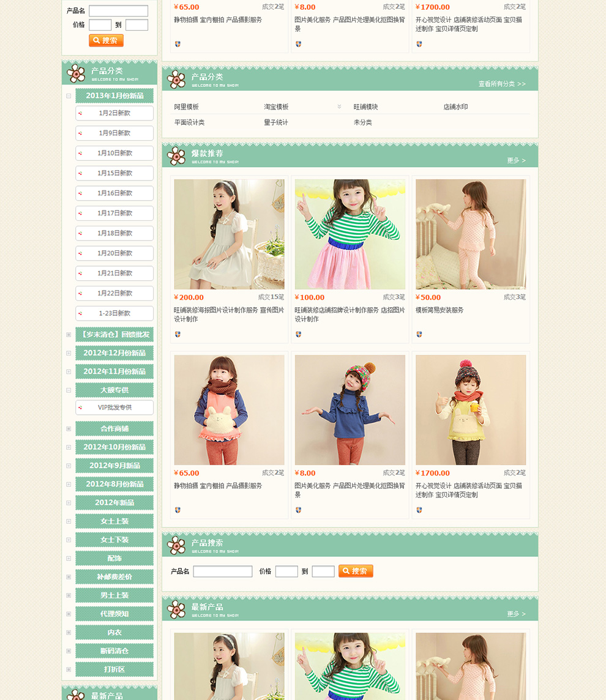The image size is (606, 700).
Task: Expand the 2012年12月份新品 category
Action: click(69, 353)
